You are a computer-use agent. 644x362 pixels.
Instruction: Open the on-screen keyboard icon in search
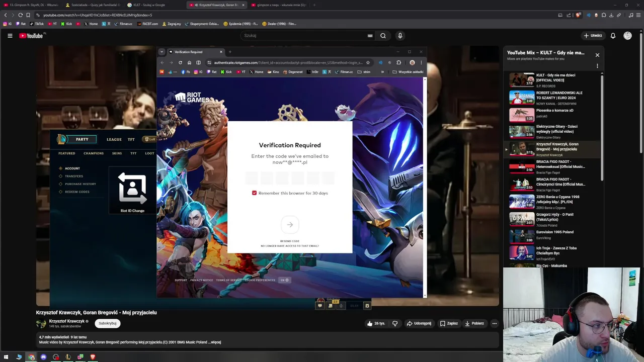pyautogui.click(x=370, y=36)
